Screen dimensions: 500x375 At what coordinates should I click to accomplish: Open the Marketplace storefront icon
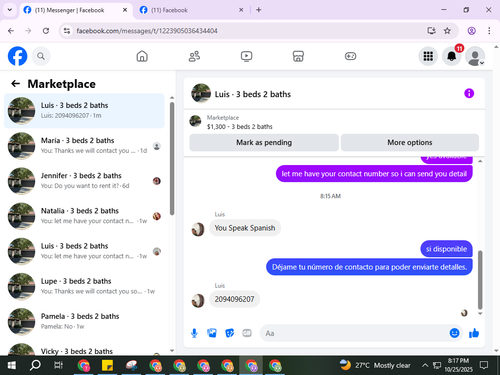(x=298, y=56)
